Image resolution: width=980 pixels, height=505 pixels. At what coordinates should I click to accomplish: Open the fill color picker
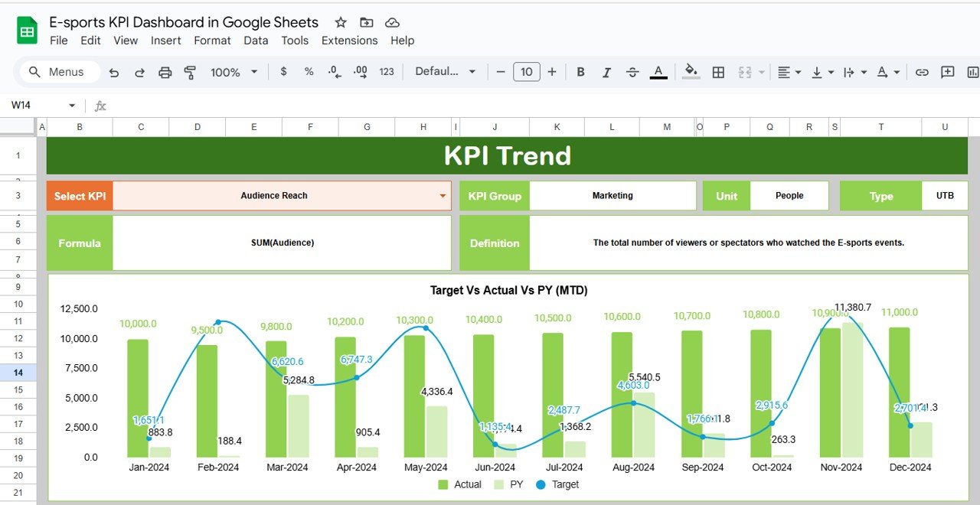[x=691, y=71]
